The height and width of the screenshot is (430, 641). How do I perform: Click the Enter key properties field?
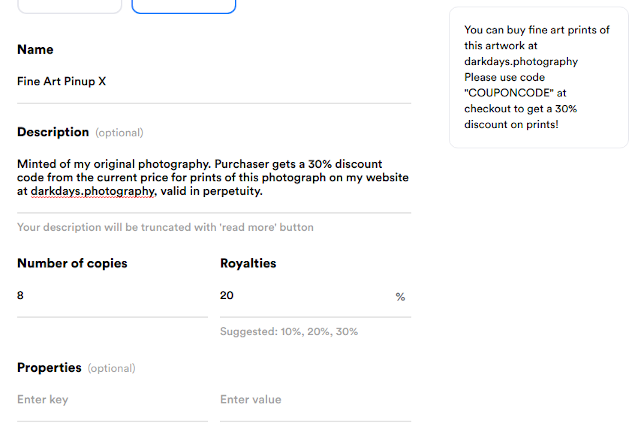click(x=112, y=400)
